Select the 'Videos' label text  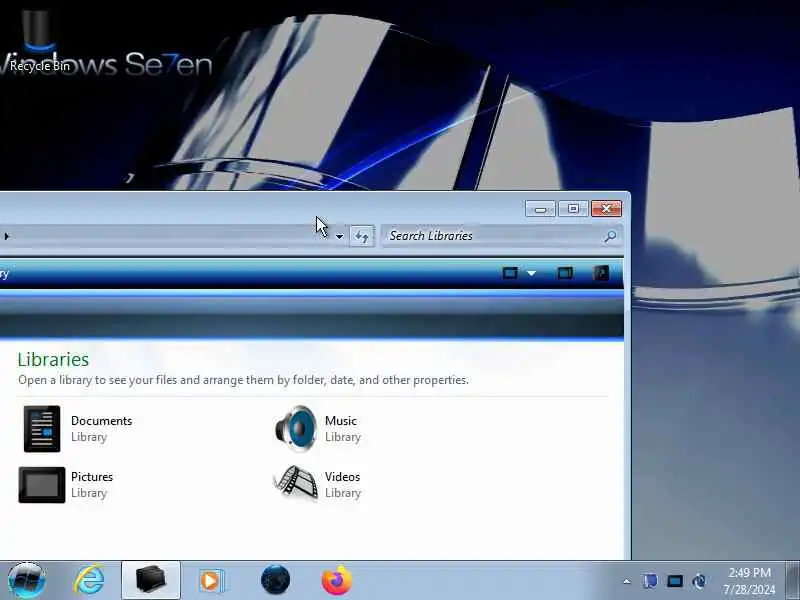(342, 477)
